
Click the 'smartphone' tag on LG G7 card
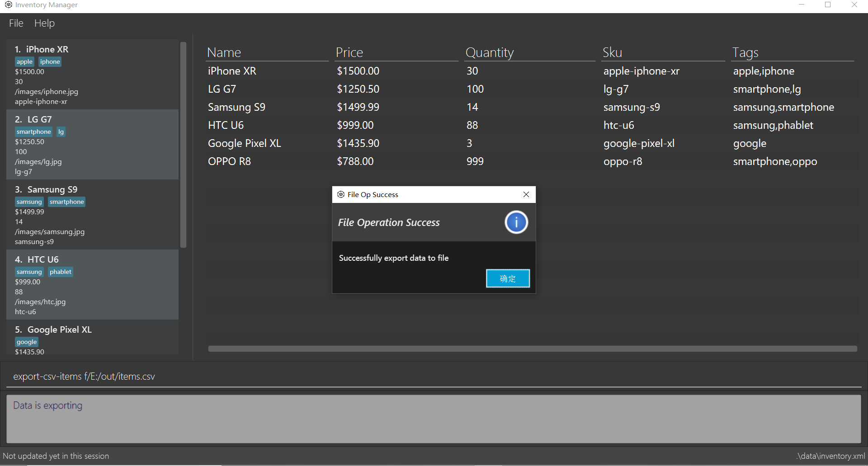34,132
